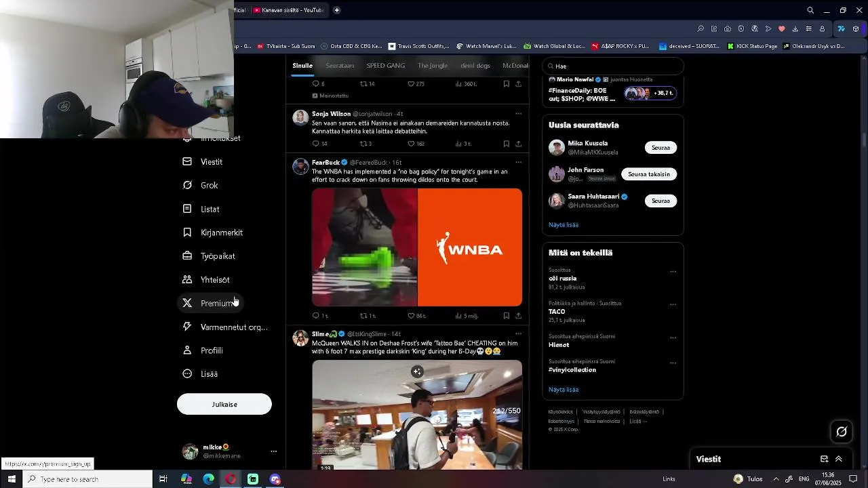Open the floating Grok button bottom right
The height and width of the screenshot is (488, 868).
pos(842,431)
